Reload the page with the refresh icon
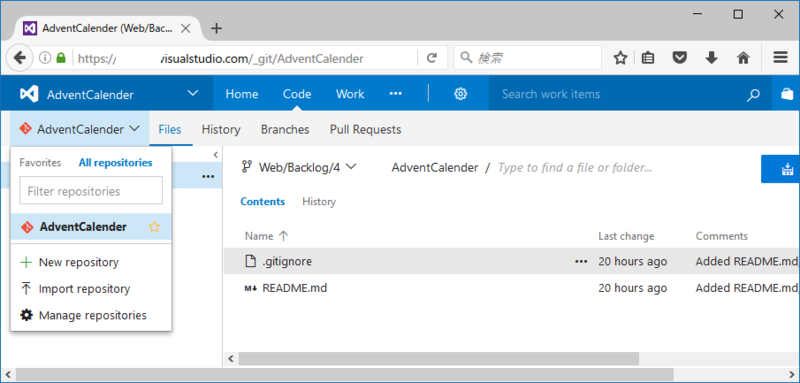Image resolution: width=800 pixels, height=383 pixels. (x=432, y=58)
